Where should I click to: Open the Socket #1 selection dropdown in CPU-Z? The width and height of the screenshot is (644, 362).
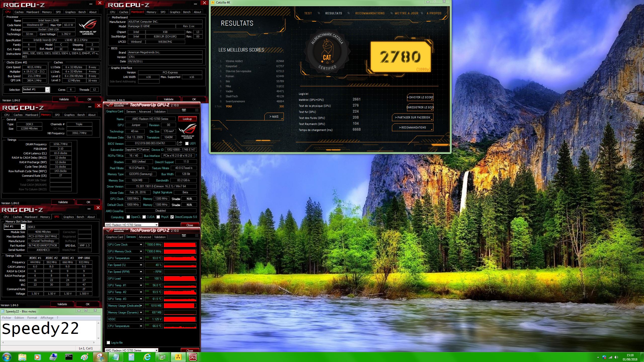47,89
